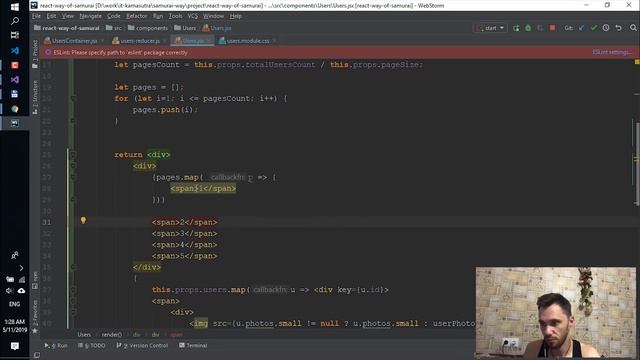Click the yellow lightbulb intention icon
This screenshot has height=360, width=640.
pos(83,220)
